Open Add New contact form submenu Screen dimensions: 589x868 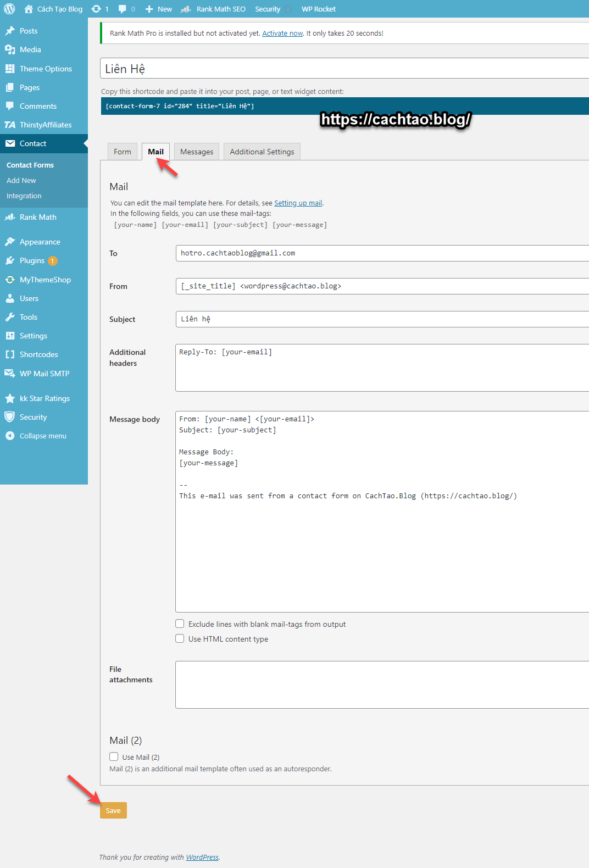[21, 180]
